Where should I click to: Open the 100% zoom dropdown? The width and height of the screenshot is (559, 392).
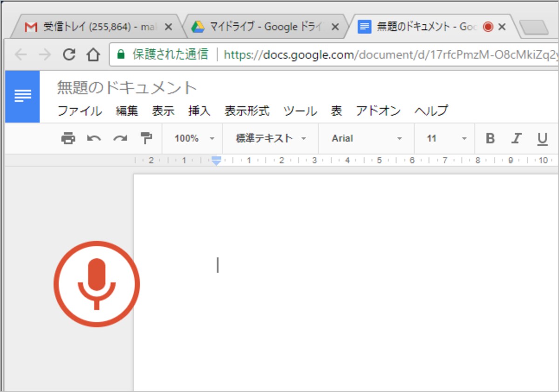click(x=194, y=138)
